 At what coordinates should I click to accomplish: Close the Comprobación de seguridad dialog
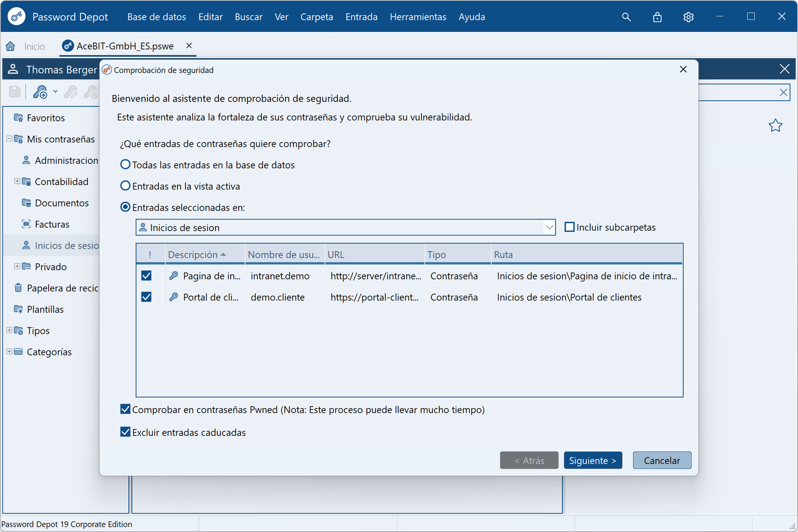pyautogui.click(x=683, y=69)
